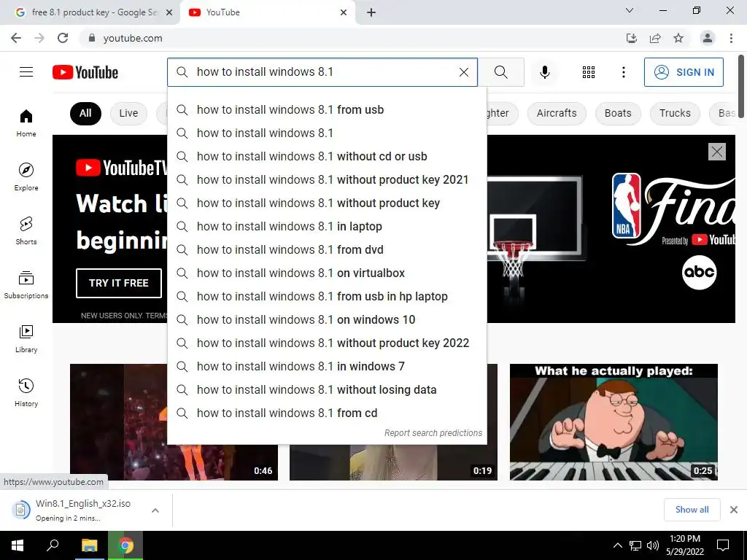The width and height of the screenshot is (747, 560).
Task: Open Subscriptions in the sidebar
Action: tap(26, 284)
